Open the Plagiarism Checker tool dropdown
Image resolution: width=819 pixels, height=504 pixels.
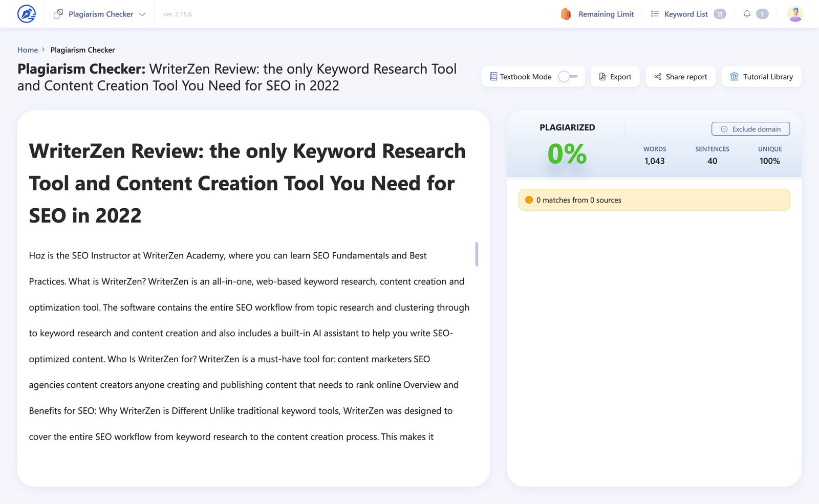point(100,14)
